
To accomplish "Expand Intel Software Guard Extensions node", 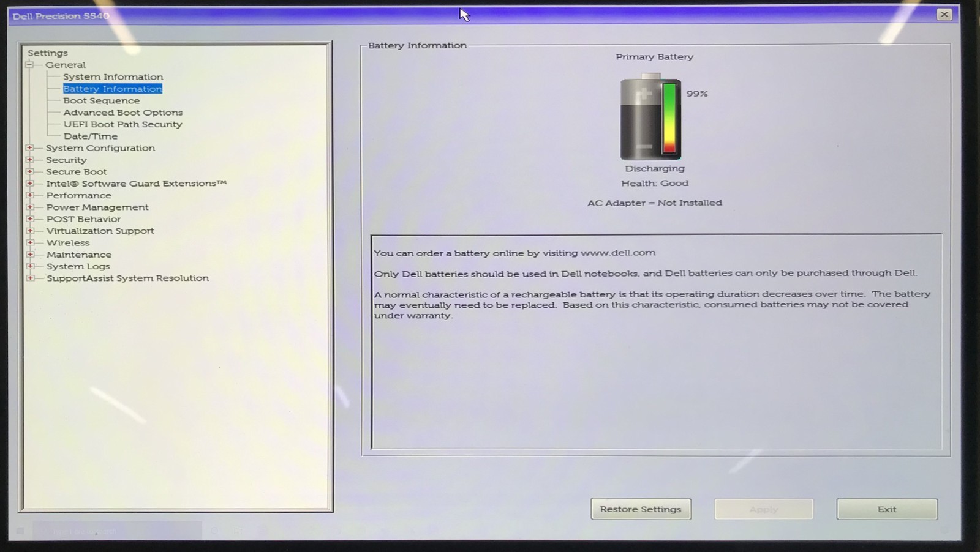I will pyautogui.click(x=29, y=184).
